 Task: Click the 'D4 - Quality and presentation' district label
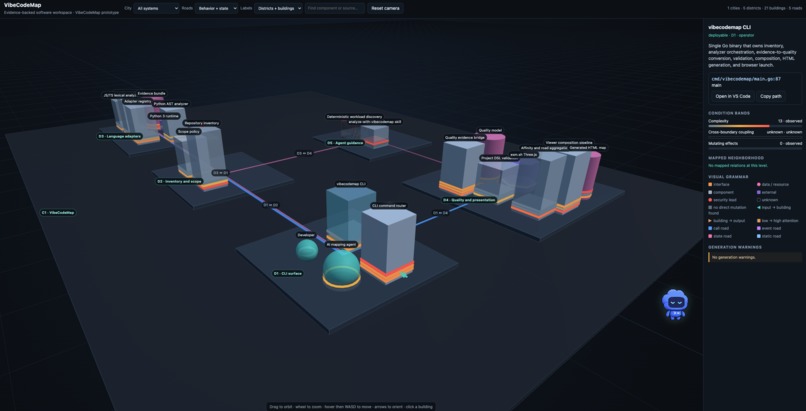469,200
